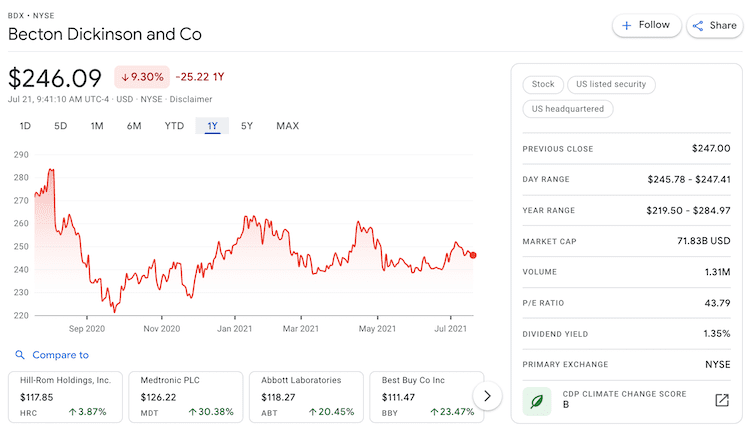The height and width of the screenshot is (427, 750).
Task: Select the MAX time range tab
Action: pos(287,126)
